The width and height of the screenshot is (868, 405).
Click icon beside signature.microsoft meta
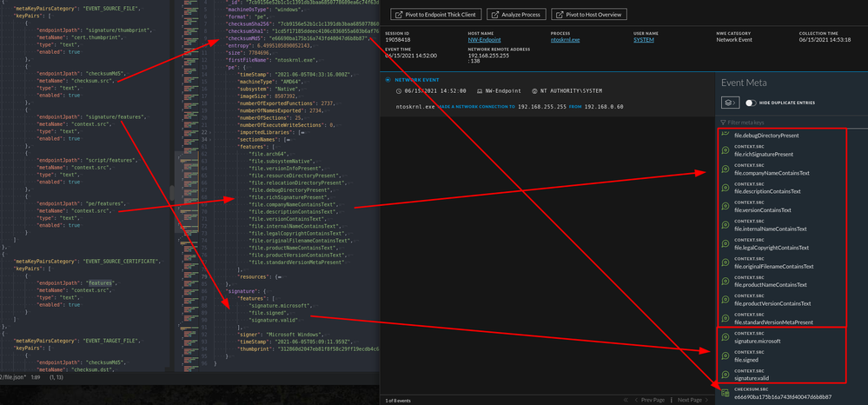pyautogui.click(x=726, y=338)
